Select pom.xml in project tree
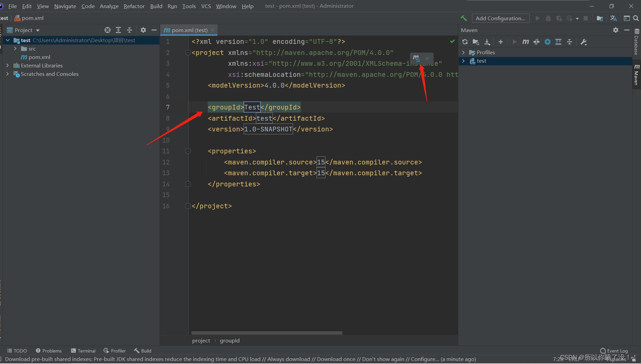This screenshot has width=641, height=364. 36,57
